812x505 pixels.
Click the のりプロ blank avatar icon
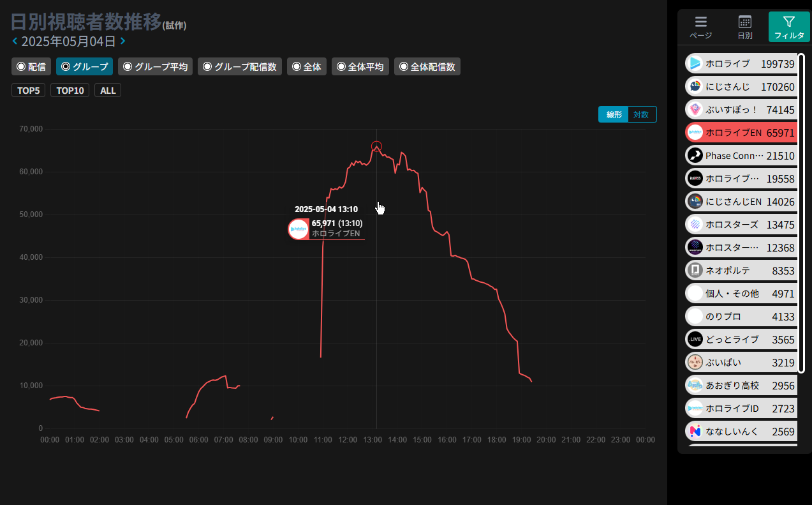695,316
